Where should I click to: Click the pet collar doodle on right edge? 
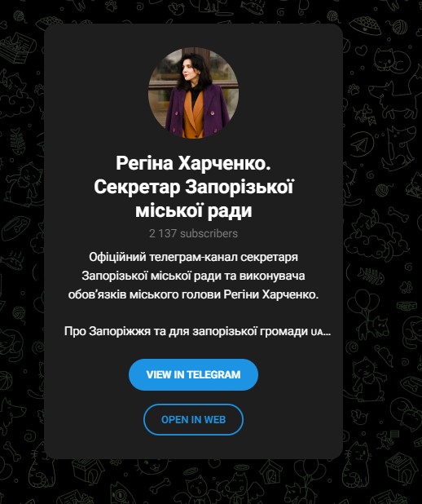[407, 306]
